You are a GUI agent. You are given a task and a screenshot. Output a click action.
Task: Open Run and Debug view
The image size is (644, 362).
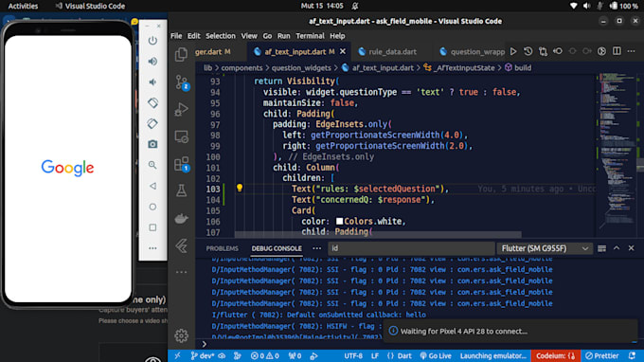[181, 109]
